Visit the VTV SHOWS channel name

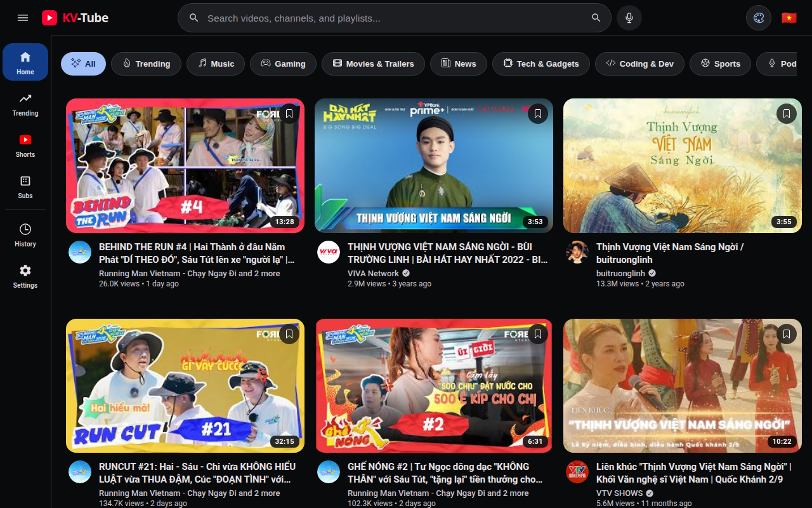[x=620, y=493]
